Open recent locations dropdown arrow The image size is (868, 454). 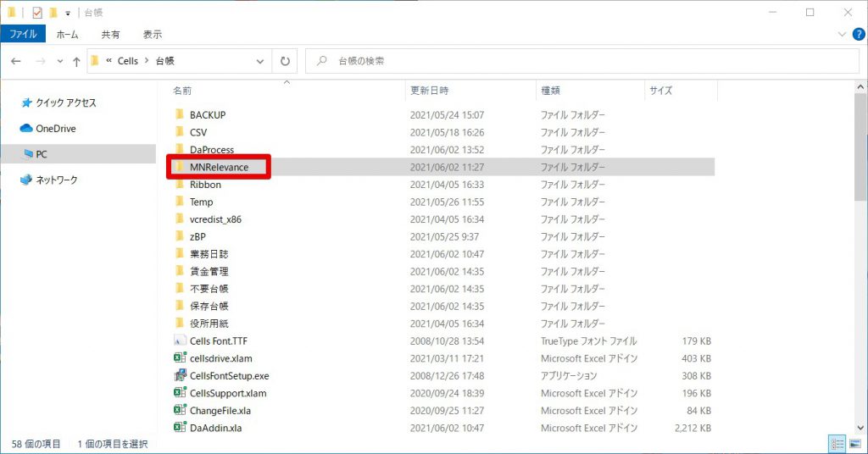tap(60, 61)
